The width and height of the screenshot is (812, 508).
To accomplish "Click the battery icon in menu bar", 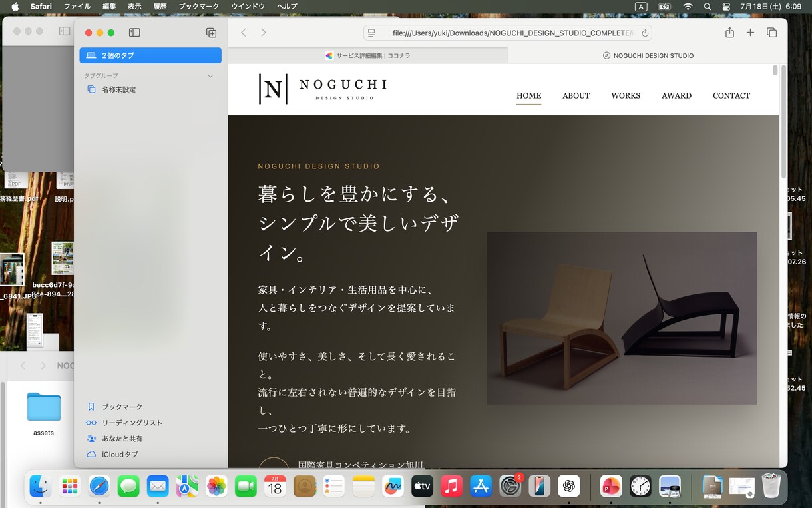I will 664,7.
